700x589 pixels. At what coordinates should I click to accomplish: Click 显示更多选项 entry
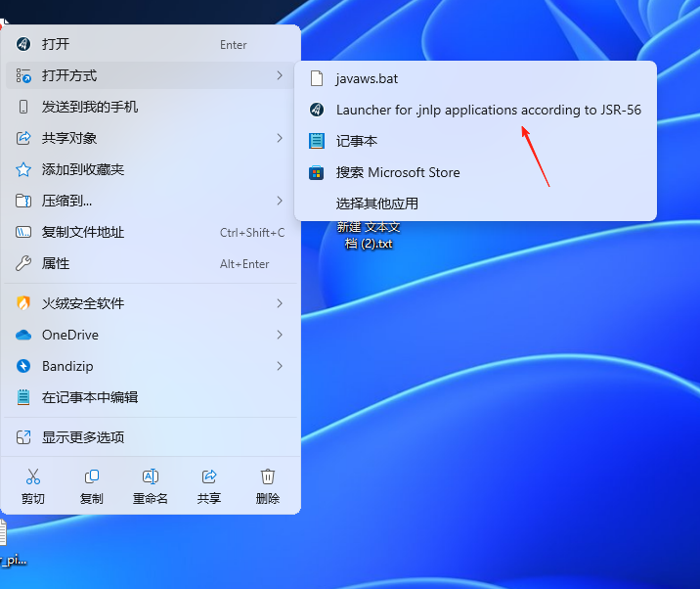click(151, 437)
